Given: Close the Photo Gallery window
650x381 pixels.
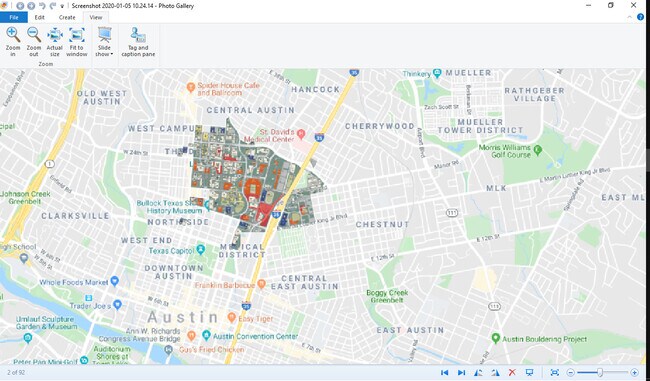Looking at the screenshot, I should pyautogui.click(x=633, y=5).
